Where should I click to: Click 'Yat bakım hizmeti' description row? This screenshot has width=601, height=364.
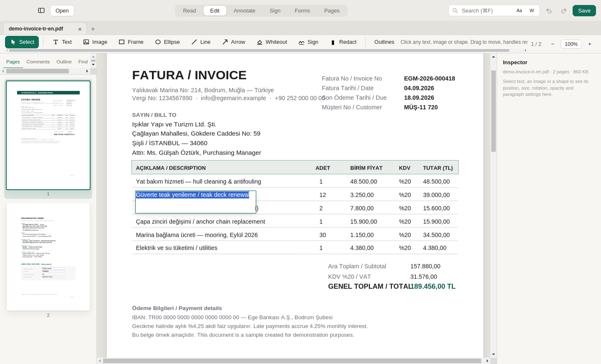(198, 181)
